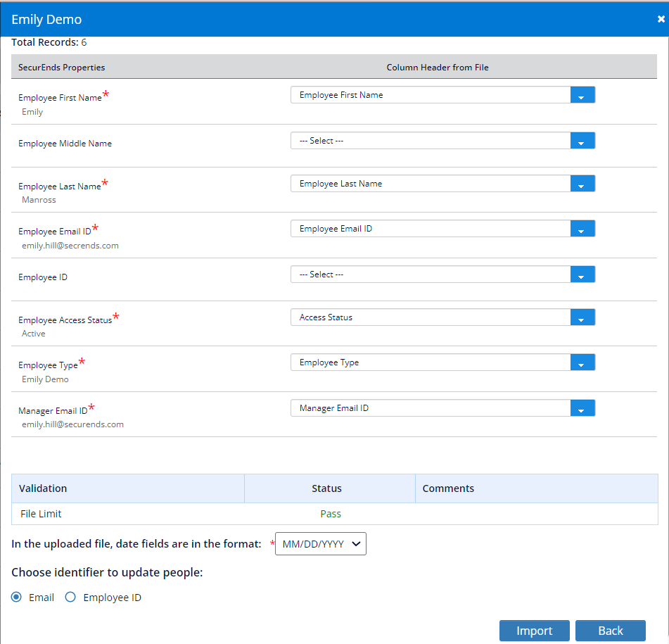Screen dimensions: 669x644
Task: Click the Emily Demo dialog title
Action: click(x=46, y=19)
